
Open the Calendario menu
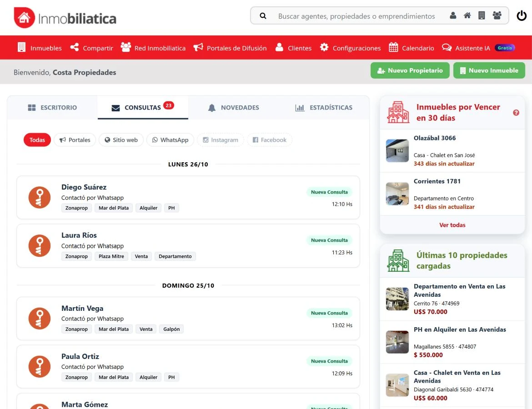[411, 48]
